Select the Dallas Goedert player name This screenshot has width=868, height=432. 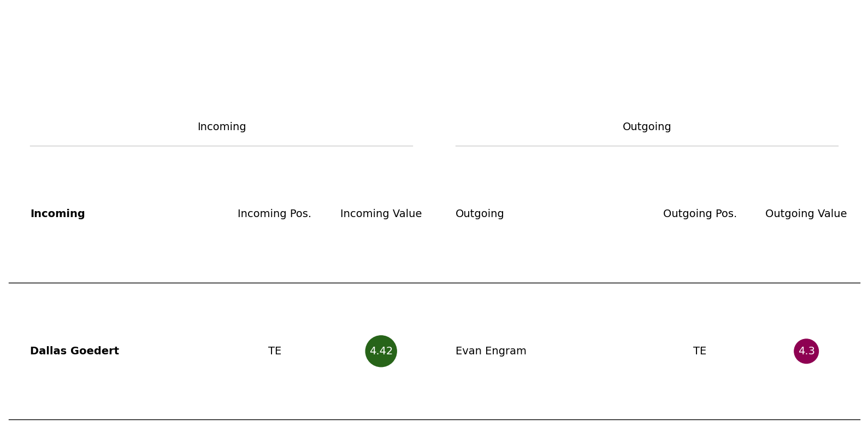pos(74,351)
